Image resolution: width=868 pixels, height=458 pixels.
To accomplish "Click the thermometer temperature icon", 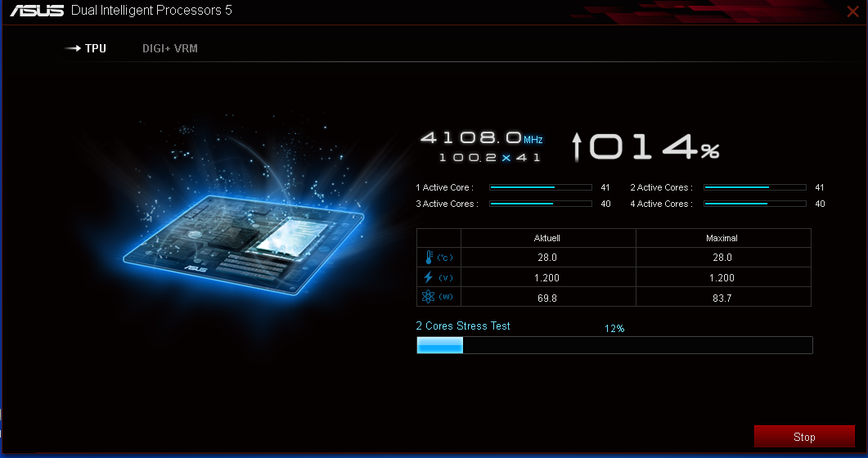I will tap(429, 257).
